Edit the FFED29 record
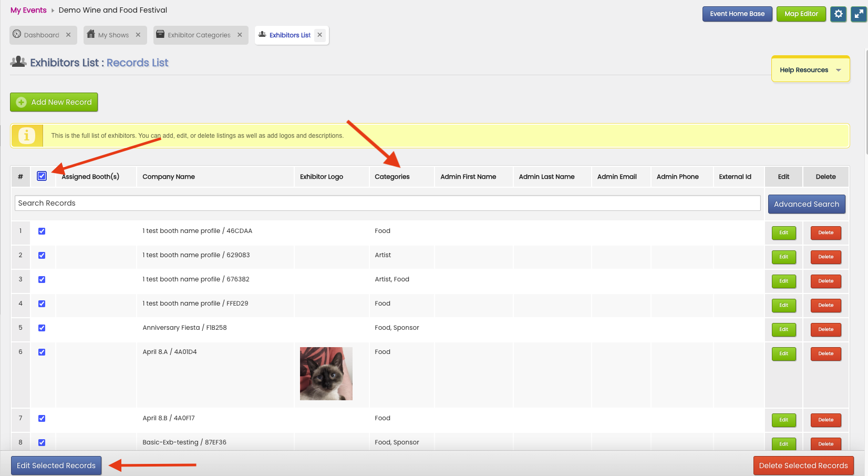 783,305
